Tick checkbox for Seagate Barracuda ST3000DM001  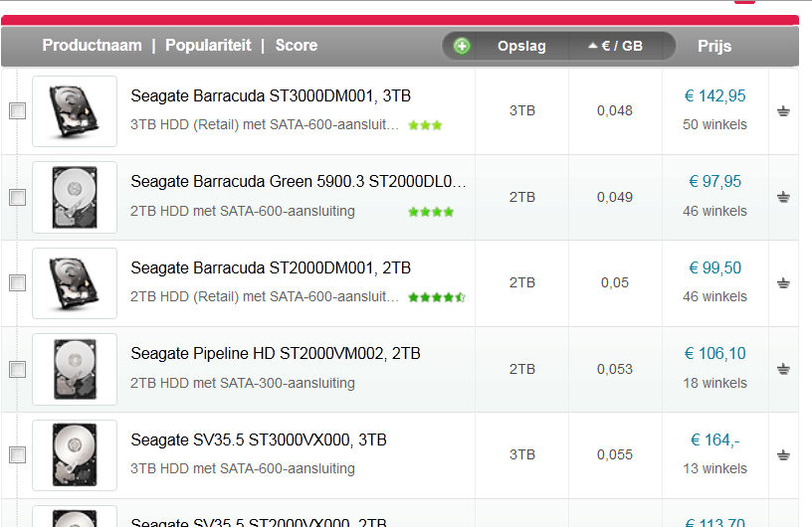[18, 110]
